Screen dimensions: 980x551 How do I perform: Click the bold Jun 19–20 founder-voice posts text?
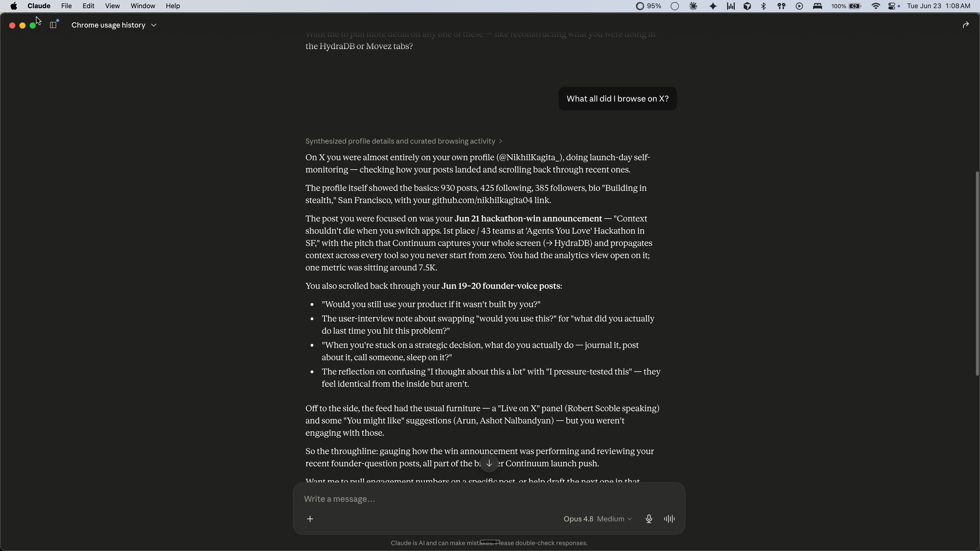[x=501, y=286]
